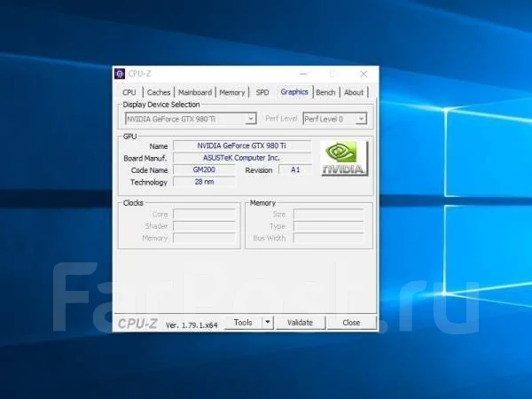
Task: Expand the display device selection dropdown
Action: pyautogui.click(x=251, y=119)
